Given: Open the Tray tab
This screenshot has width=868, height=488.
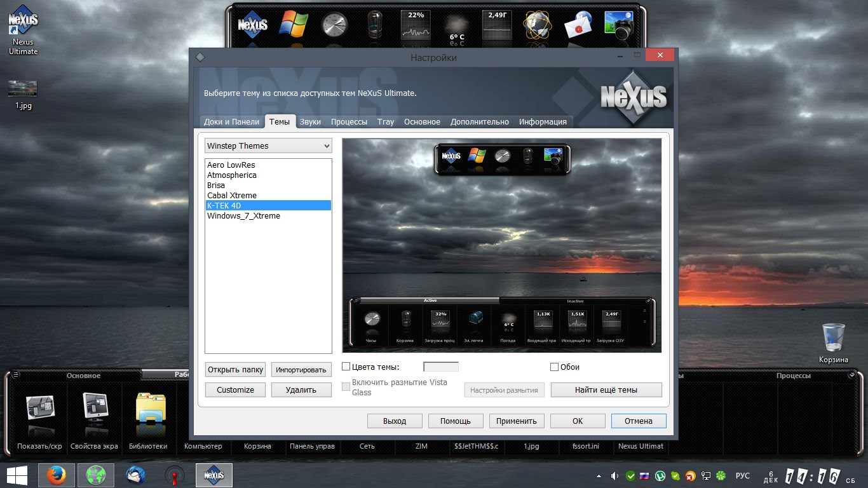Looking at the screenshot, I should click(x=386, y=122).
